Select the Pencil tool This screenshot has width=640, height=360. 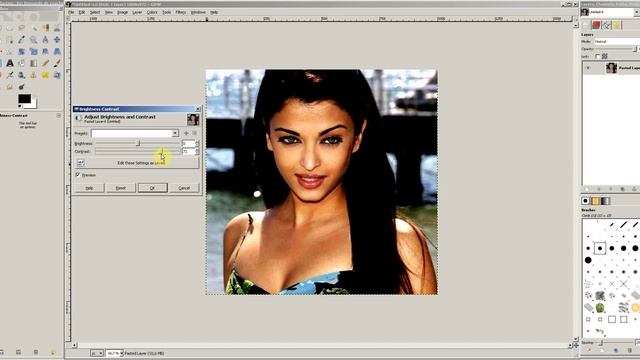[x=45, y=63]
